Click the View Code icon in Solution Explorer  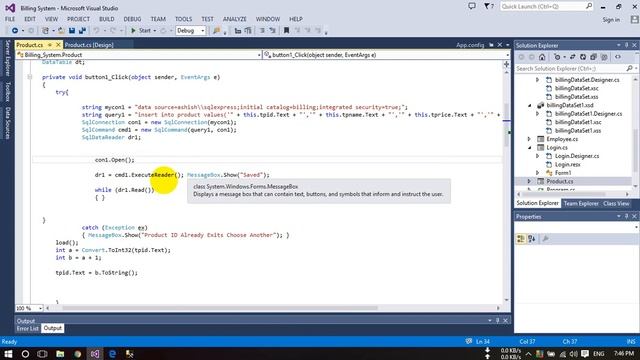point(618,57)
